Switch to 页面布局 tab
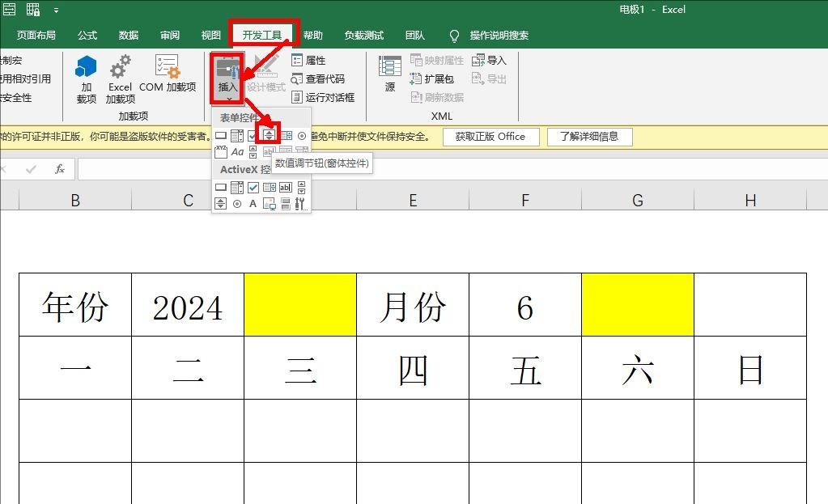Image resolution: width=828 pixels, height=504 pixels. (36, 36)
